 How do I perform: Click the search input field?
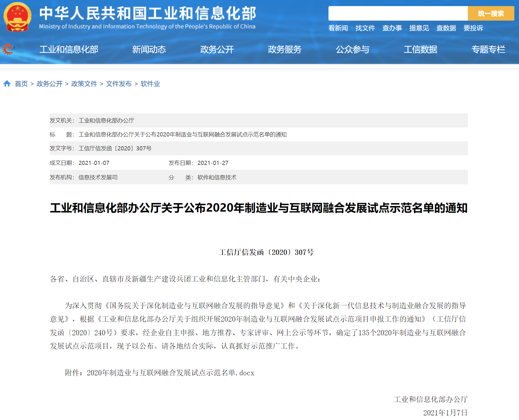click(398, 13)
